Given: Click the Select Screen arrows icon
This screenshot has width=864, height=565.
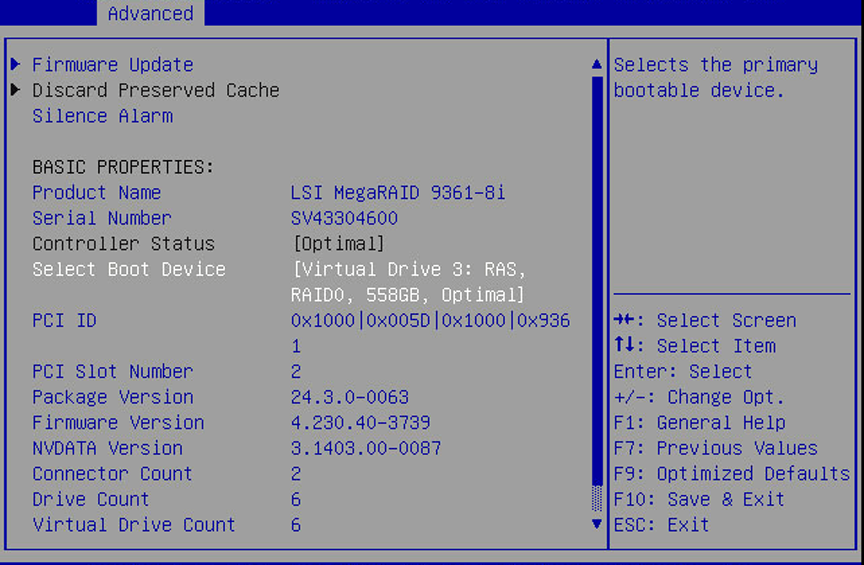Looking at the screenshot, I should [x=625, y=320].
